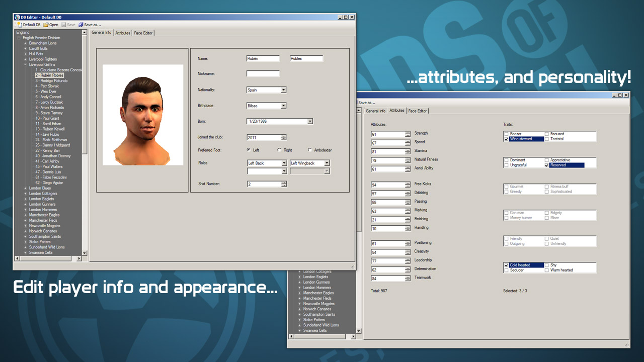Screen dimensions: 644x362
Task: Enable the Boozer trait checkbox
Action: coord(506,134)
